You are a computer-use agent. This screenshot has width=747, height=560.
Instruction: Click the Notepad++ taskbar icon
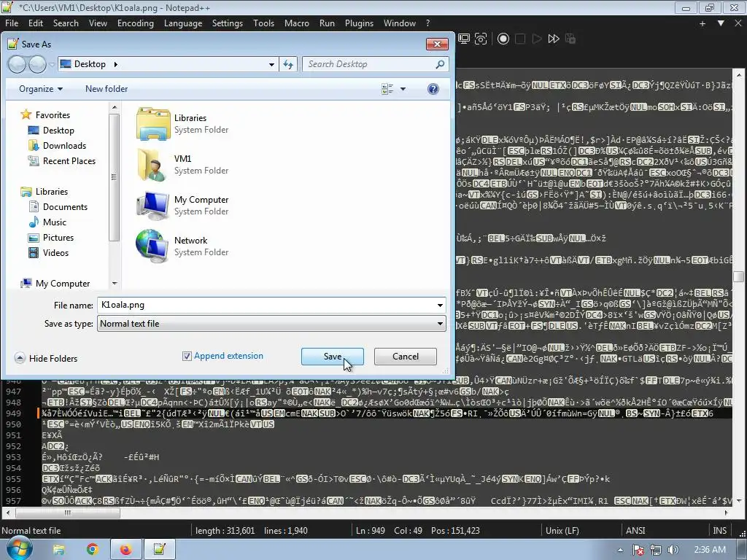[160, 550]
